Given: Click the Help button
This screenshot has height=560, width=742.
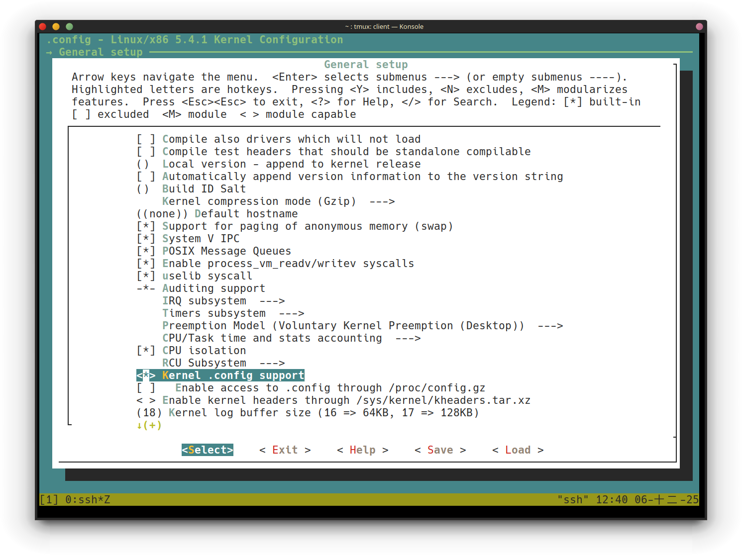Looking at the screenshot, I should [362, 450].
